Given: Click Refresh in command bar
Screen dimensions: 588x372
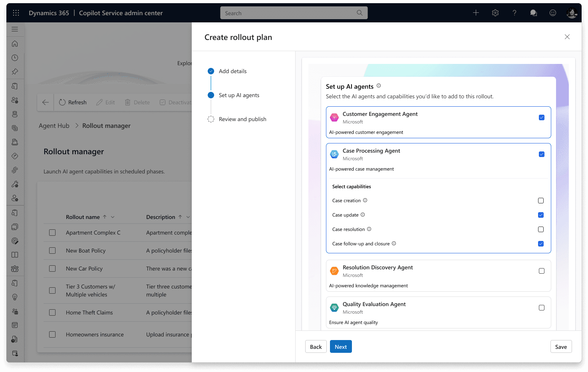Looking at the screenshot, I should (73, 102).
